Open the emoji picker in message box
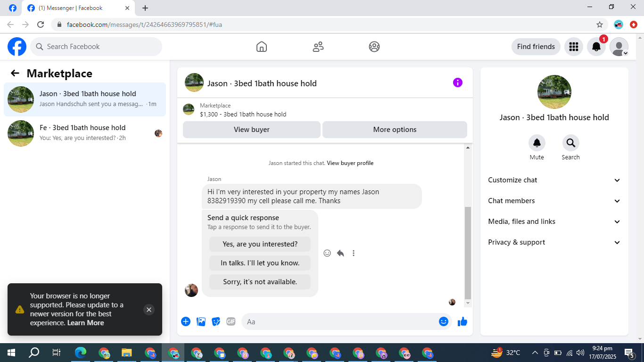644x362 pixels. [444, 321]
